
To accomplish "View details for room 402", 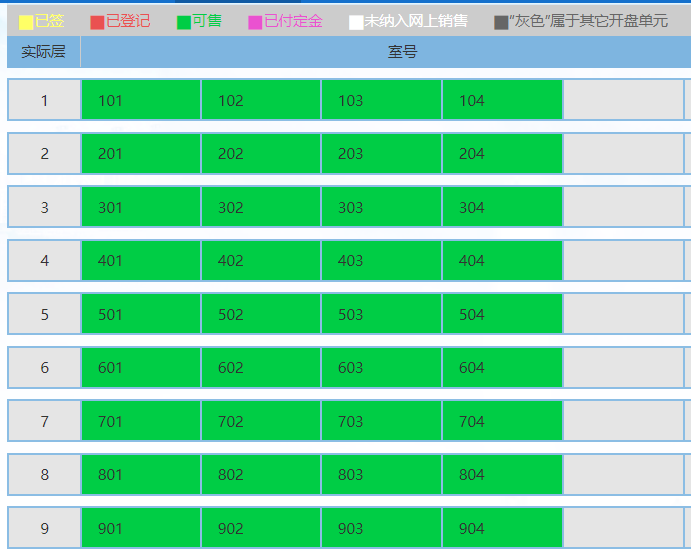I will pos(261,260).
